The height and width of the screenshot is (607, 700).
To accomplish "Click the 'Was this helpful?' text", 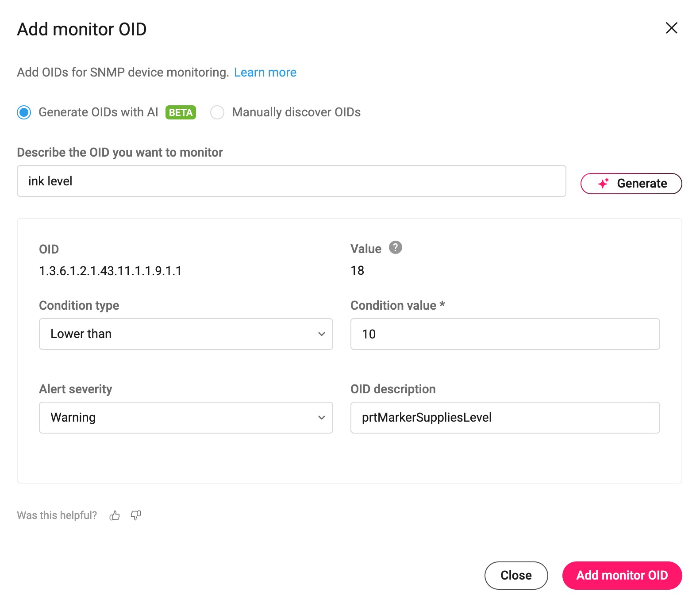I will 57,515.
